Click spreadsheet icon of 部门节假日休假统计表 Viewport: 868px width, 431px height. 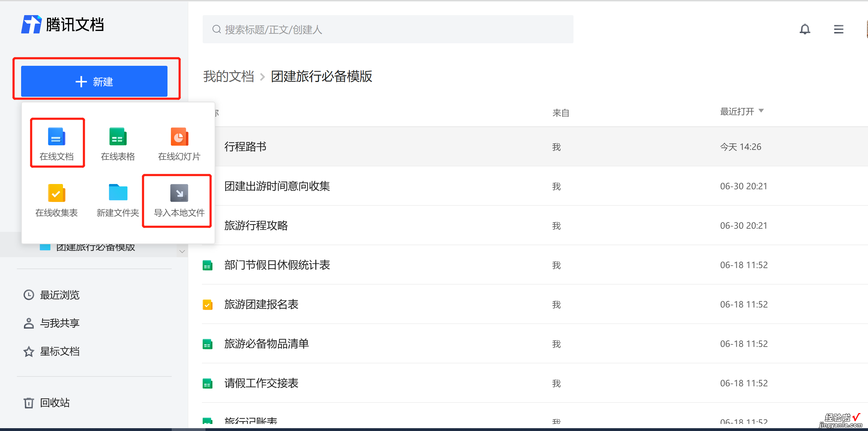pyautogui.click(x=208, y=265)
